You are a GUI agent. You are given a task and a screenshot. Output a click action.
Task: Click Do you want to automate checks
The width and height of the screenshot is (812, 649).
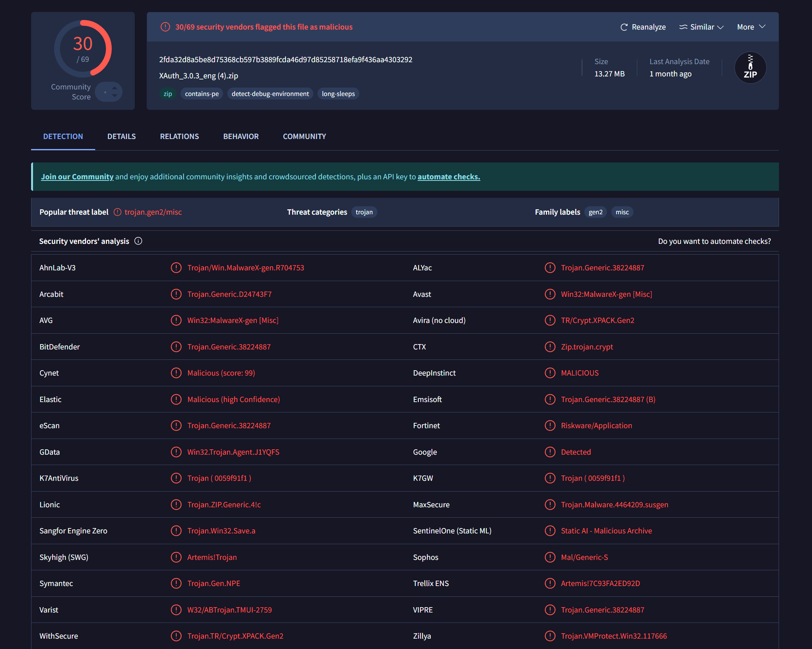click(x=714, y=241)
